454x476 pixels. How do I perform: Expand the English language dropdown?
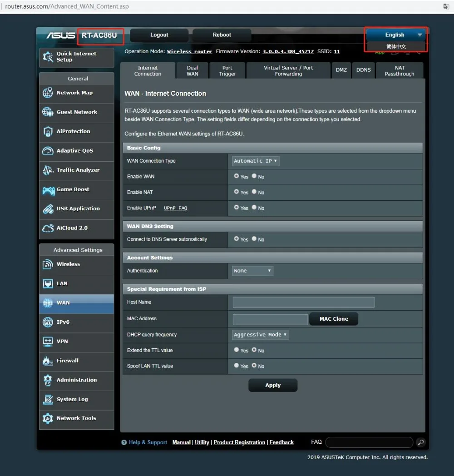[x=396, y=35]
